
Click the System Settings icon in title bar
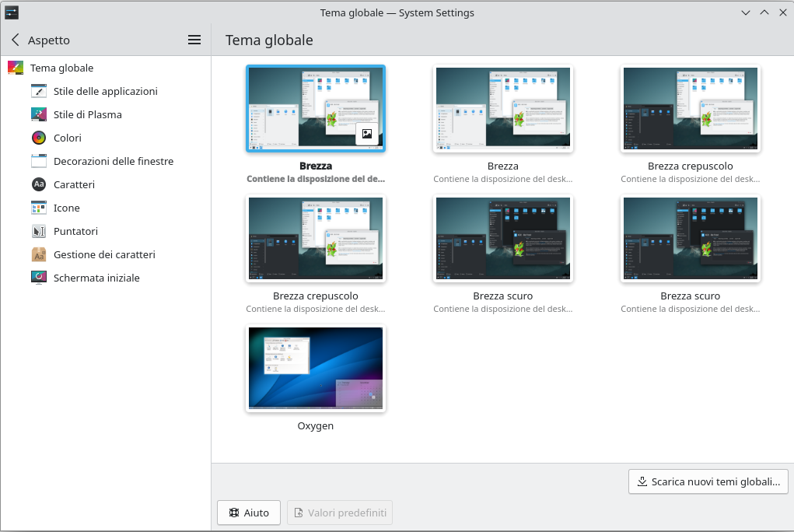click(x=12, y=12)
